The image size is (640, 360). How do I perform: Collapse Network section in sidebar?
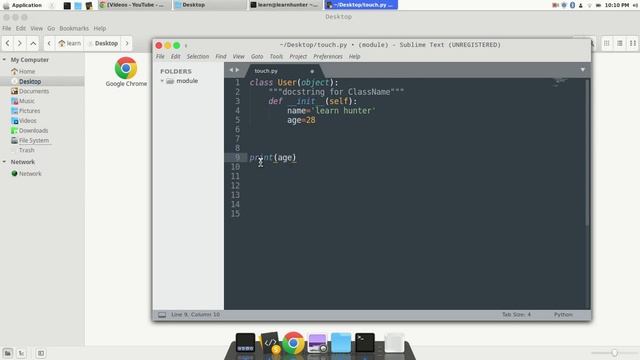click(4, 162)
